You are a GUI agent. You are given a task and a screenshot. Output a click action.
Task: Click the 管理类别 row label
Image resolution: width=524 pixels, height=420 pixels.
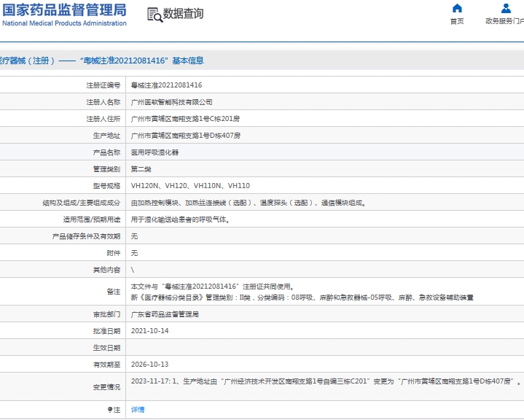(106, 169)
